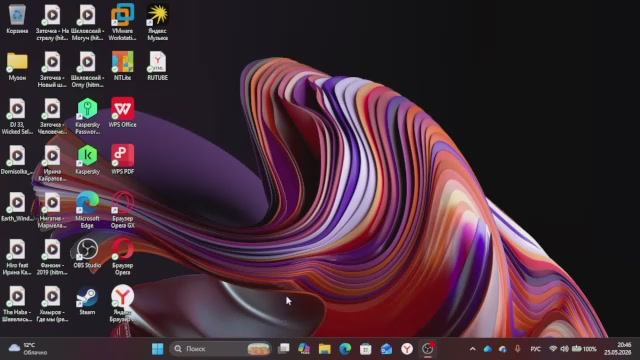Viewport: 640px width, 360px height.
Task: Open Outlook mail from the taskbar
Action: (x=386, y=349)
